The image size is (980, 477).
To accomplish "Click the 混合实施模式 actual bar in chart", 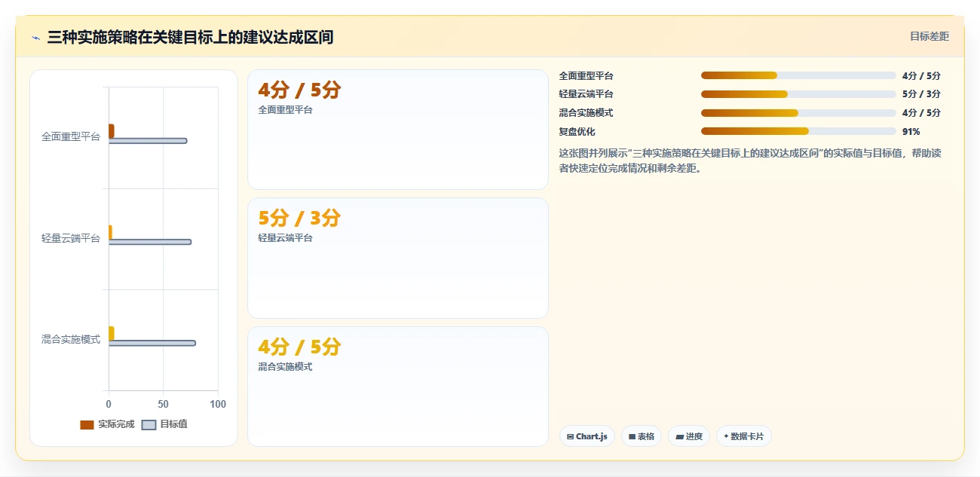I will pos(112,333).
